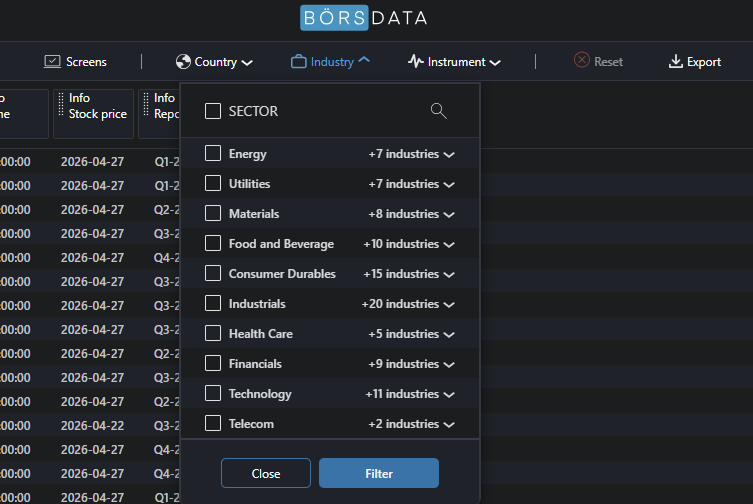This screenshot has width=753, height=504.
Task: Click the Financials sector label
Action: tap(255, 364)
